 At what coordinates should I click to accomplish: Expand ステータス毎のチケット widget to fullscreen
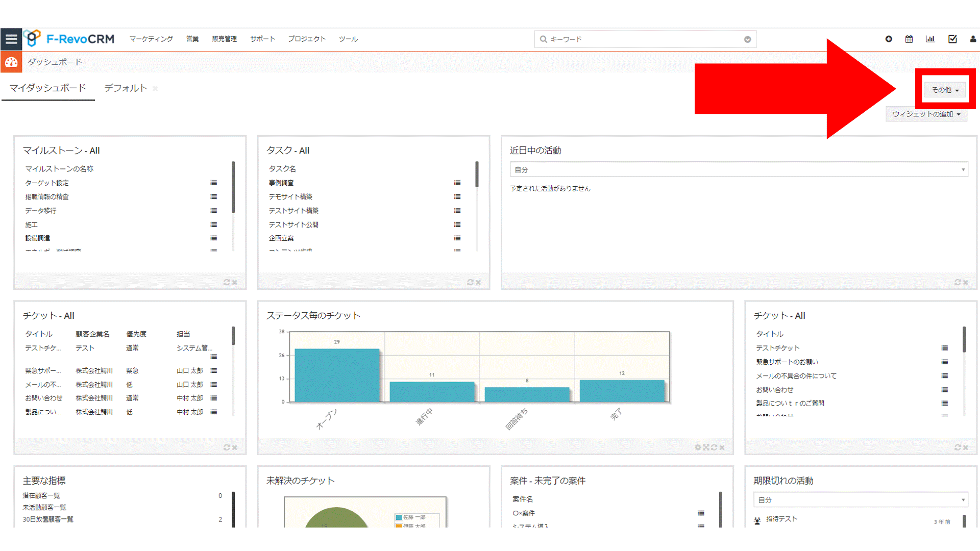pos(706,447)
